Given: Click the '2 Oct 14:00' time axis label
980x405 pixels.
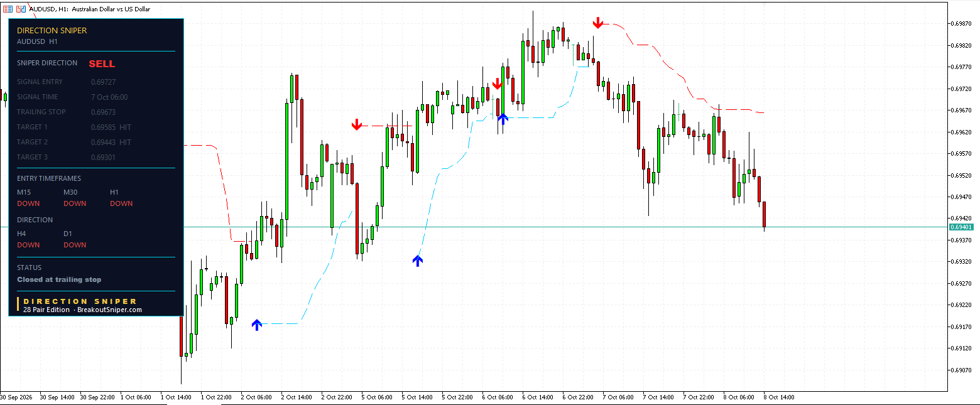Looking at the screenshot, I should (297, 397).
